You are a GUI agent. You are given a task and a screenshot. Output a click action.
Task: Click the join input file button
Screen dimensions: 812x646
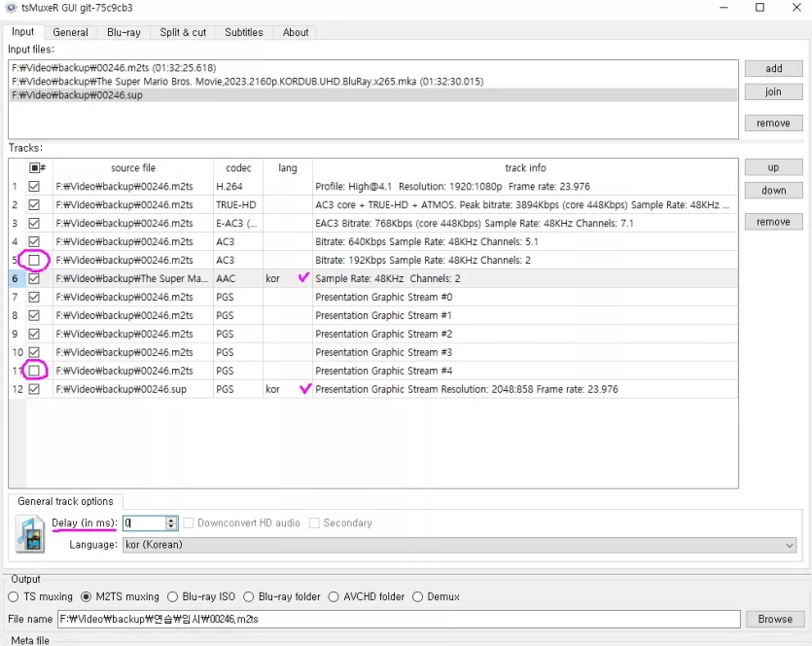pos(774,91)
